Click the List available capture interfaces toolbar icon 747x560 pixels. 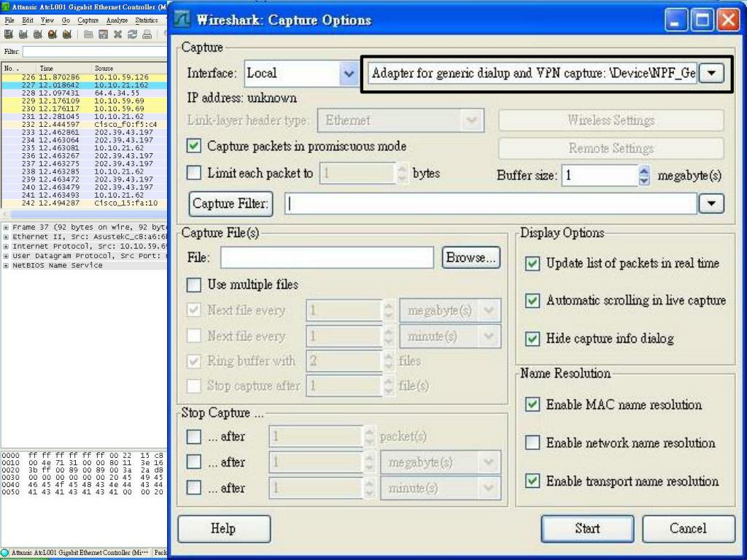click(x=8, y=34)
